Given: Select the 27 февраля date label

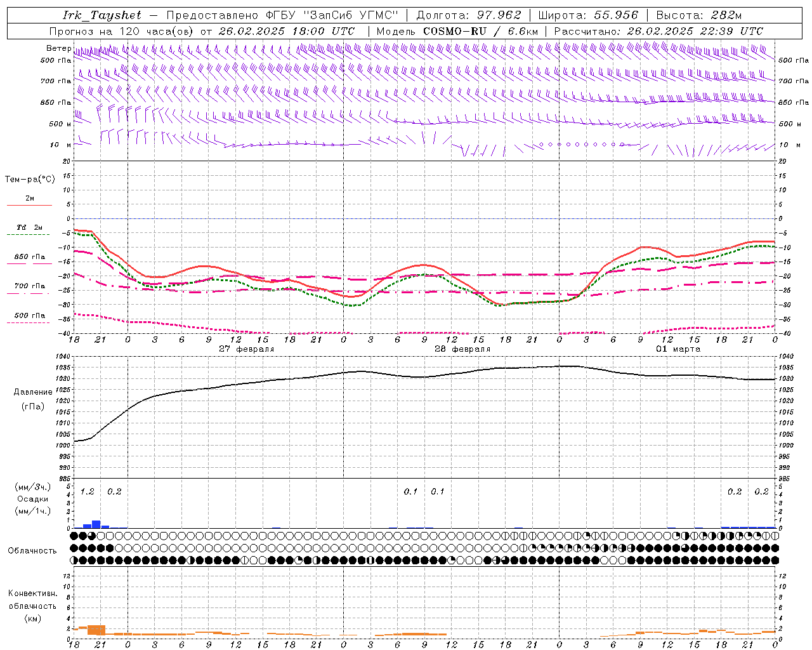Looking at the screenshot, I should (246, 349).
